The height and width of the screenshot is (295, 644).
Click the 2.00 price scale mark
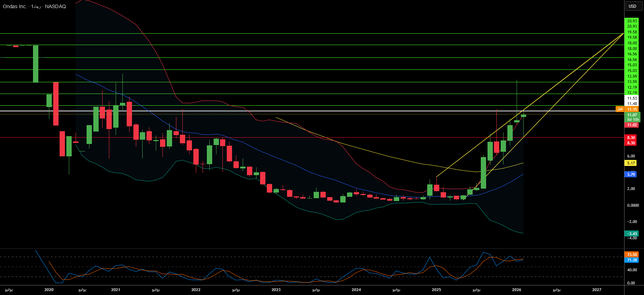(631, 189)
